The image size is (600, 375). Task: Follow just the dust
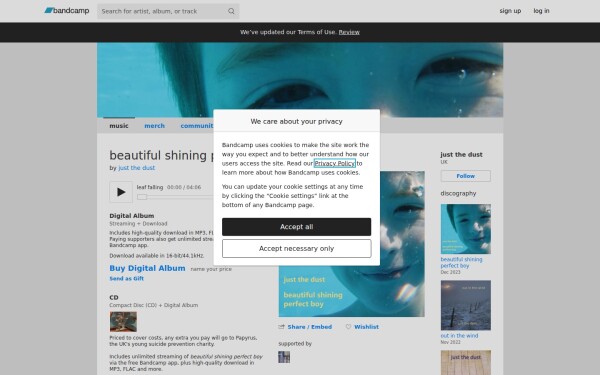click(465, 176)
